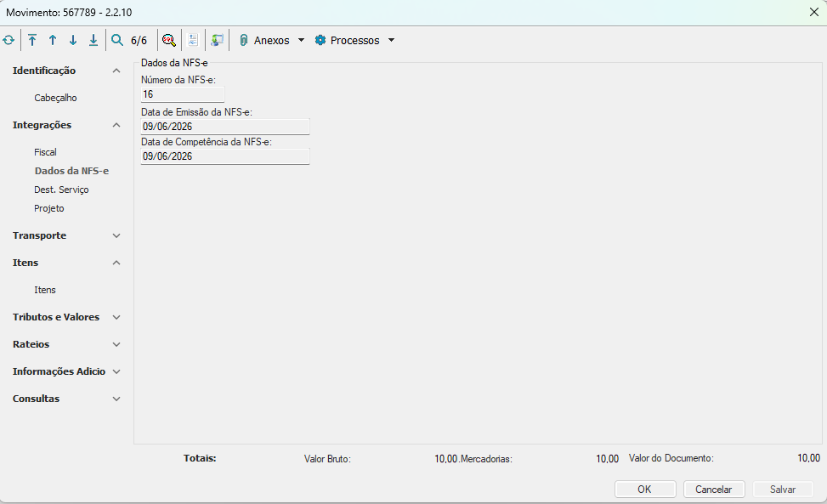Collapse the Itens section chevron
827x504 pixels.
tap(116, 263)
